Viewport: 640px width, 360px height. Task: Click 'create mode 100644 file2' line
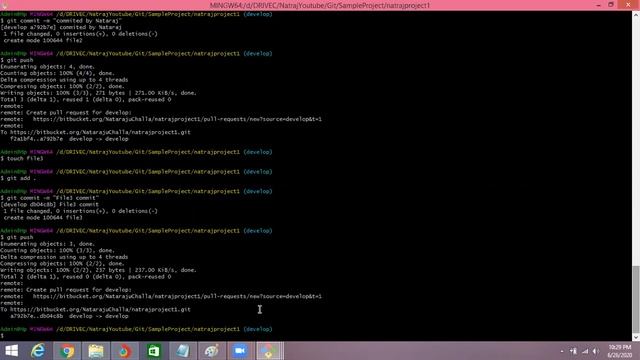click(43, 40)
